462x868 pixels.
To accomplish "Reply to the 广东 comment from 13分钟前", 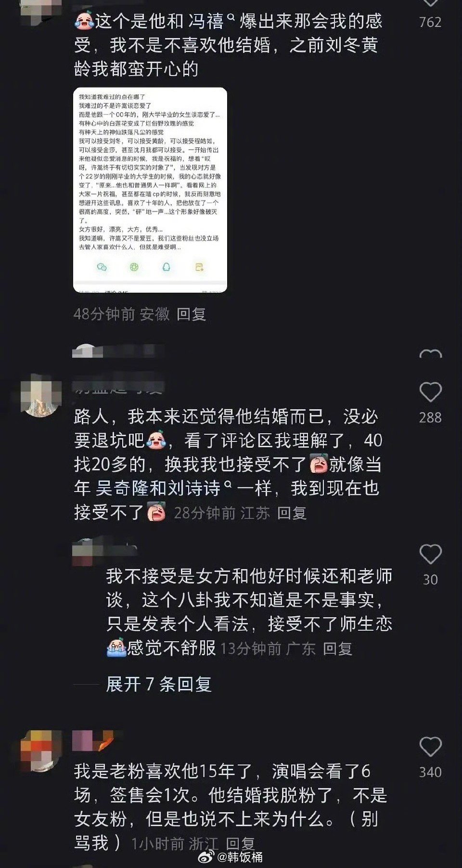I will 337,648.
